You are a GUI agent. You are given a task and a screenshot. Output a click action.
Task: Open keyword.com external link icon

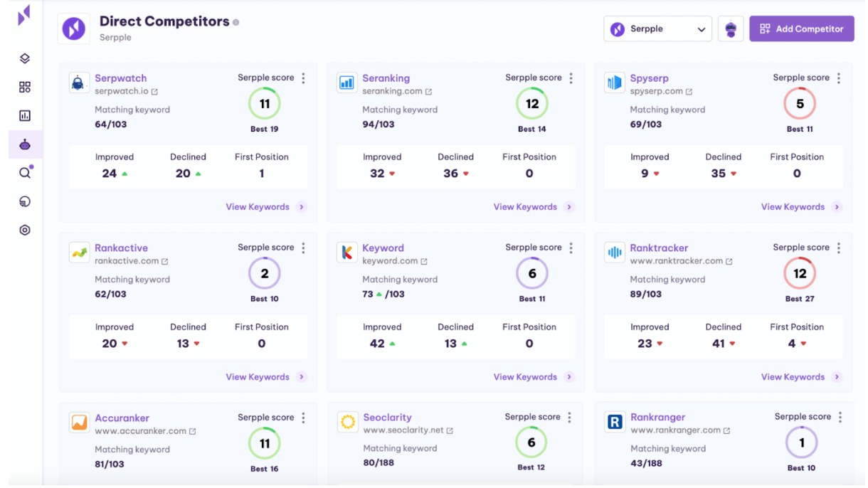pyautogui.click(x=424, y=262)
